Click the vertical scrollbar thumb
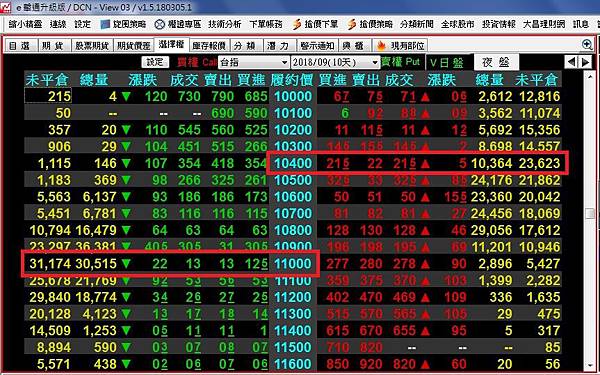Screen dimensions: 600x375 tap(590, 213)
